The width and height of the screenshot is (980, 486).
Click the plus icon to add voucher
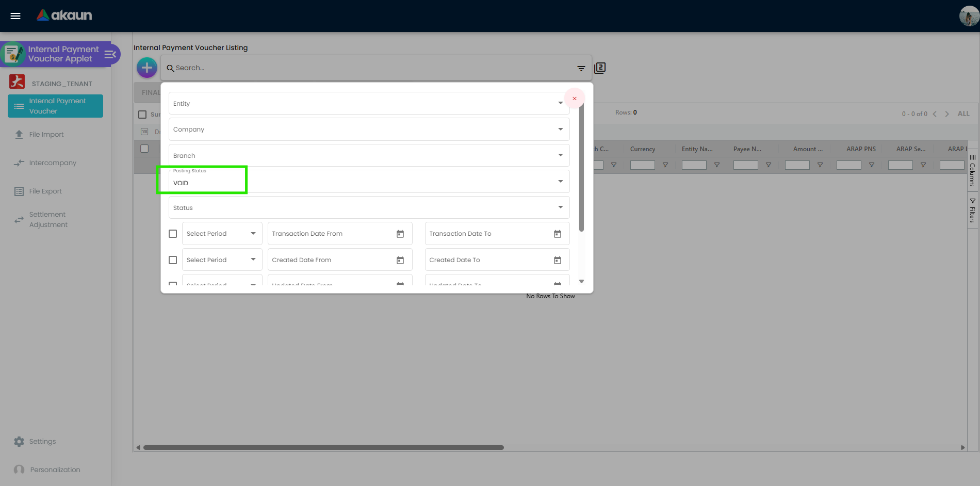(x=147, y=68)
